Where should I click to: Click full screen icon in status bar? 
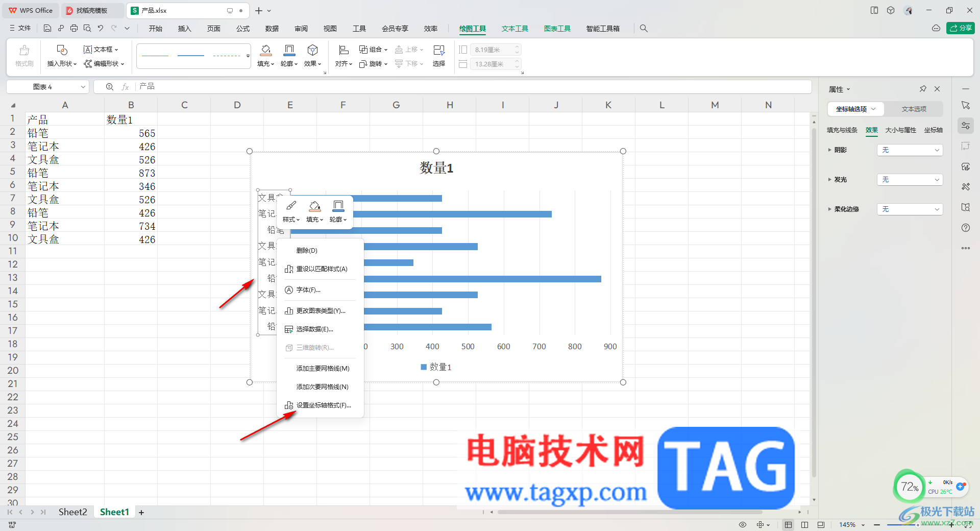coord(968,524)
